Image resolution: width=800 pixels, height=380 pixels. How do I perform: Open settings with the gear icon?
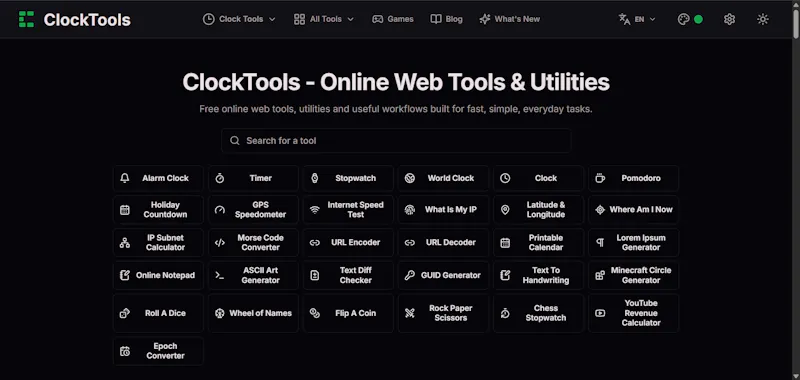point(730,19)
